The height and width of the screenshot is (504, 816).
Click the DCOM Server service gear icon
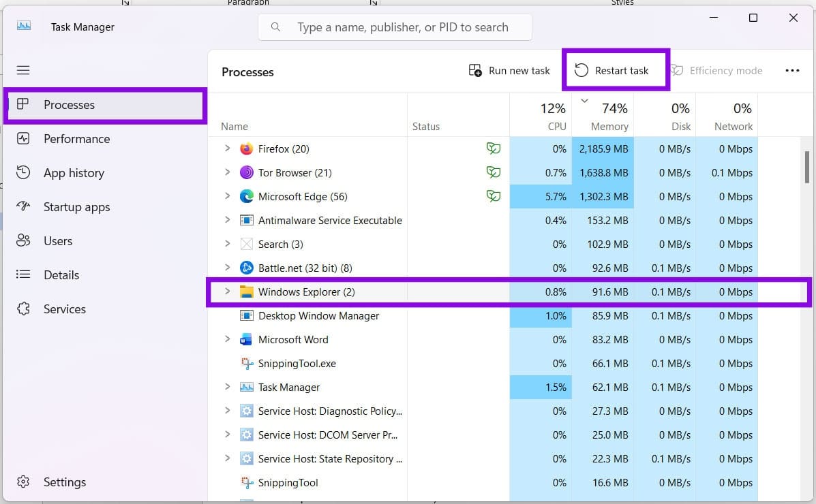[246, 435]
